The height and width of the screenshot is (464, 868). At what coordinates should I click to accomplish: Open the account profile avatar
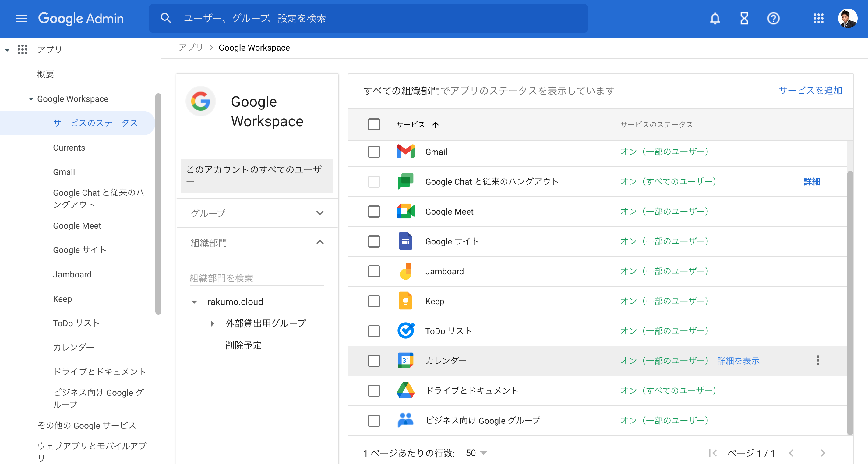pos(848,18)
